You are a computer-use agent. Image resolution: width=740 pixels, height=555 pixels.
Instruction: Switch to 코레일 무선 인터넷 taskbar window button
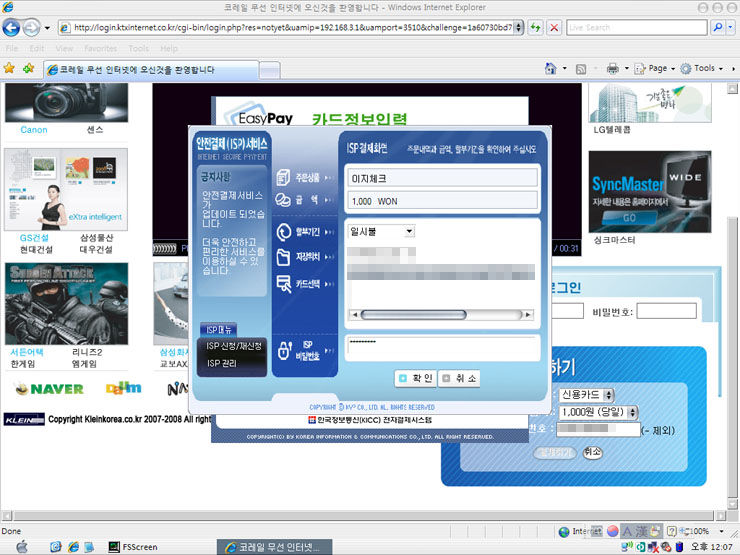click(274, 547)
